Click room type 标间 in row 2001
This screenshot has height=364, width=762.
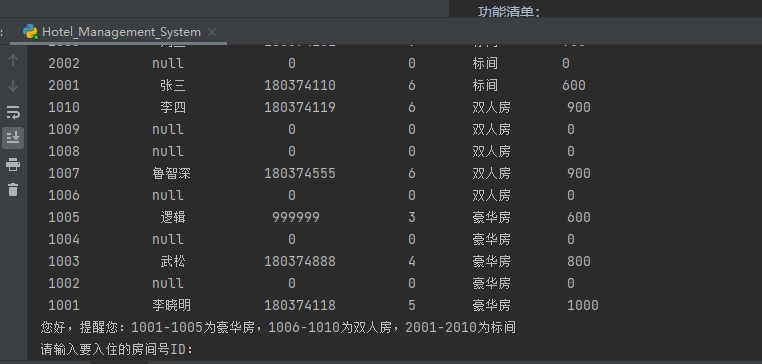click(x=485, y=86)
